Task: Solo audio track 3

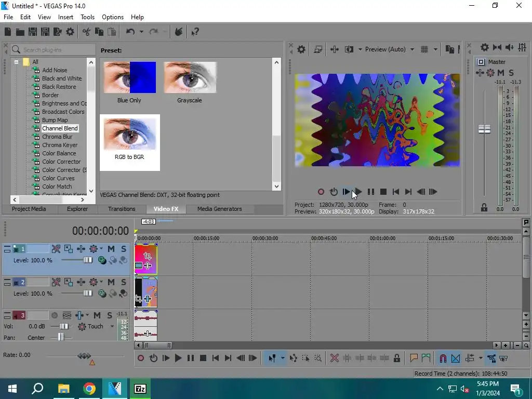Action: tap(110, 315)
